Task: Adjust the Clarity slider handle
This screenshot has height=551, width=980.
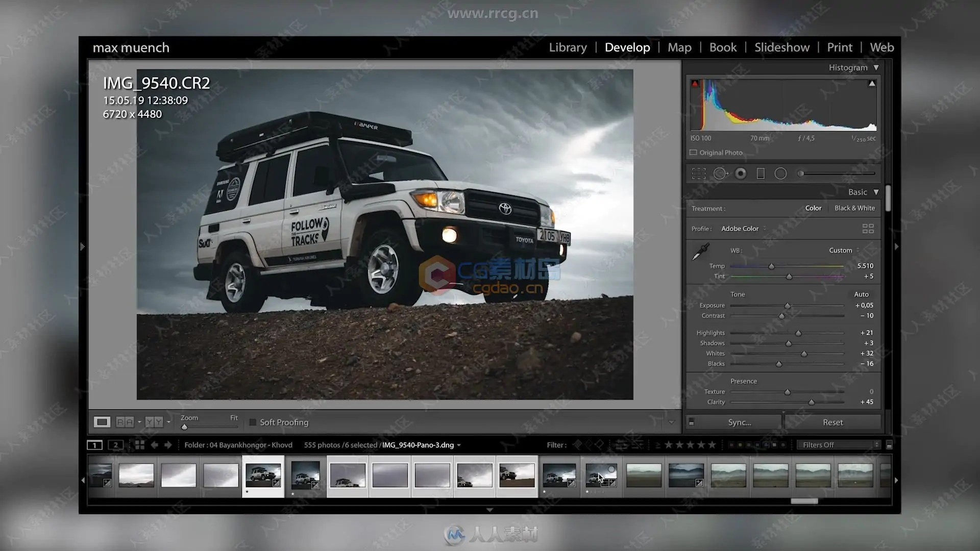Action: 811,403
